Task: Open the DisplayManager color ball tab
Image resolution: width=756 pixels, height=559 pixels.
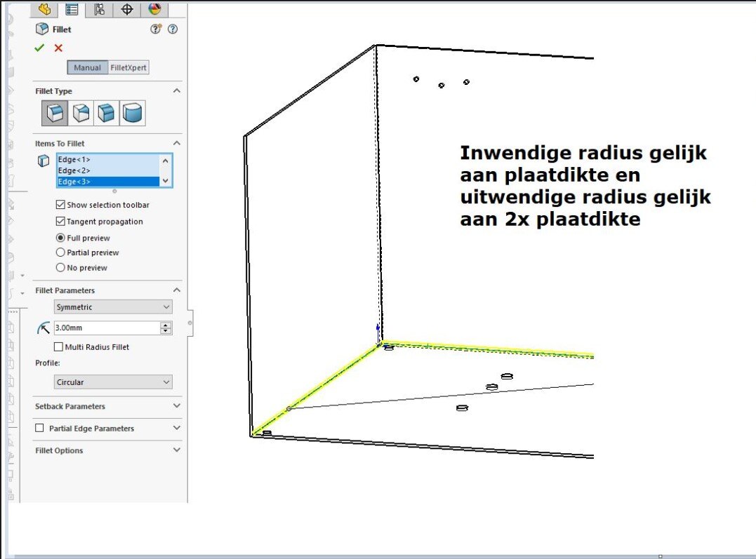Action: 154,9
